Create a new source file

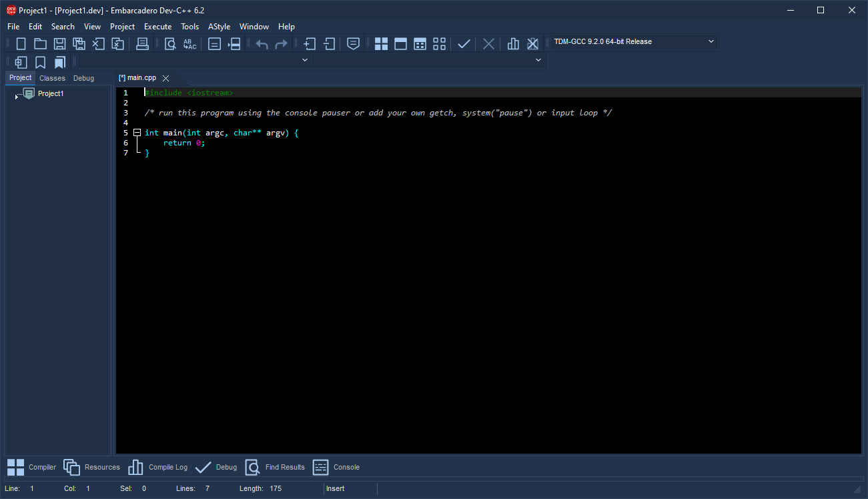point(21,43)
